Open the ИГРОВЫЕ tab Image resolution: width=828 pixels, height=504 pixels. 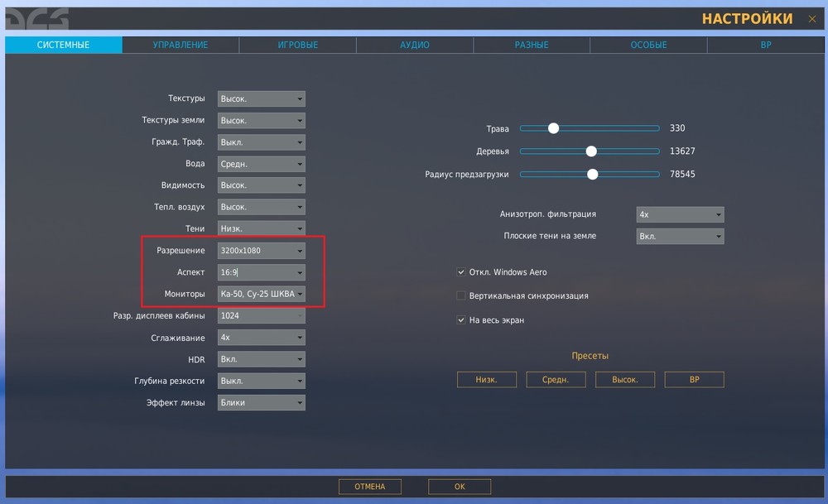[298, 45]
